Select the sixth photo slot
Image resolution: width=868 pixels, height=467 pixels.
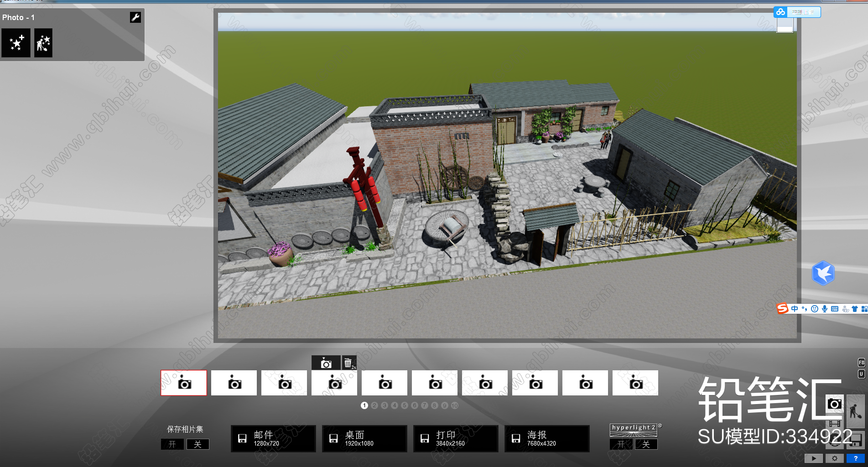point(435,383)
